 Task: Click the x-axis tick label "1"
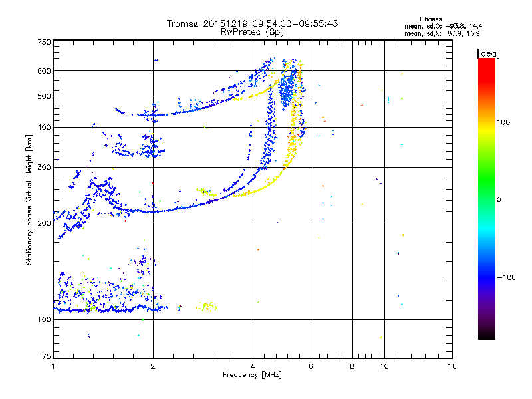coord(53,366)
